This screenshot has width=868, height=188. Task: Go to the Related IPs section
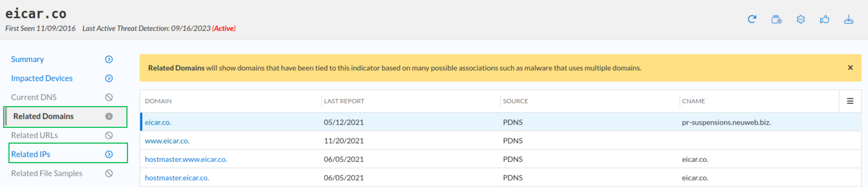tap(31, 154)
